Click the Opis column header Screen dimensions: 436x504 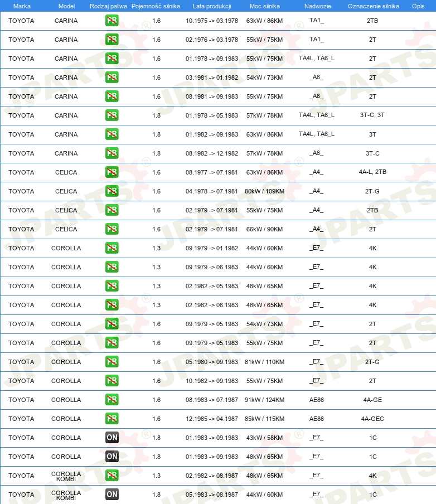click(x=418, y=7)
